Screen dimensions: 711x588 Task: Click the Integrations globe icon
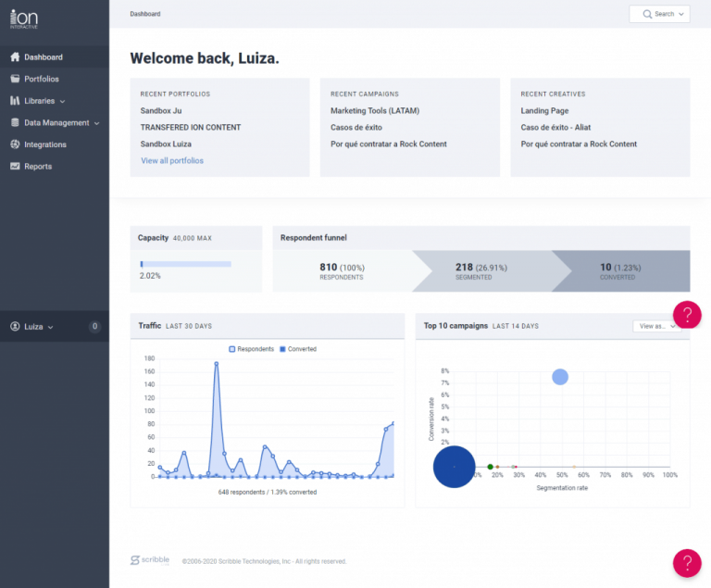(15, 144)
